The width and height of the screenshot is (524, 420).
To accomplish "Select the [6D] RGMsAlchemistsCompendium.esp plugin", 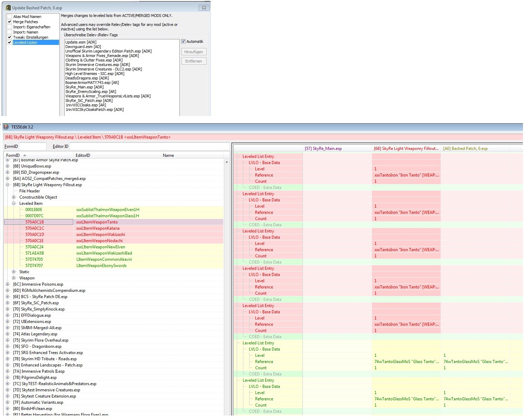I will pyautogui.click(x=49, y=290).
